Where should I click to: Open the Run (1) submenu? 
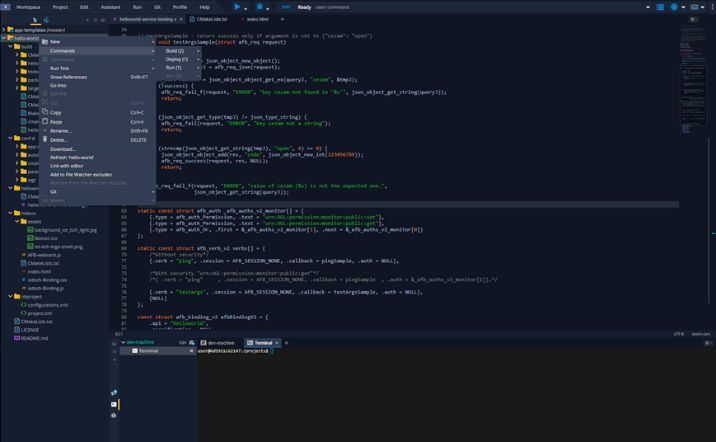click(179, 68)
